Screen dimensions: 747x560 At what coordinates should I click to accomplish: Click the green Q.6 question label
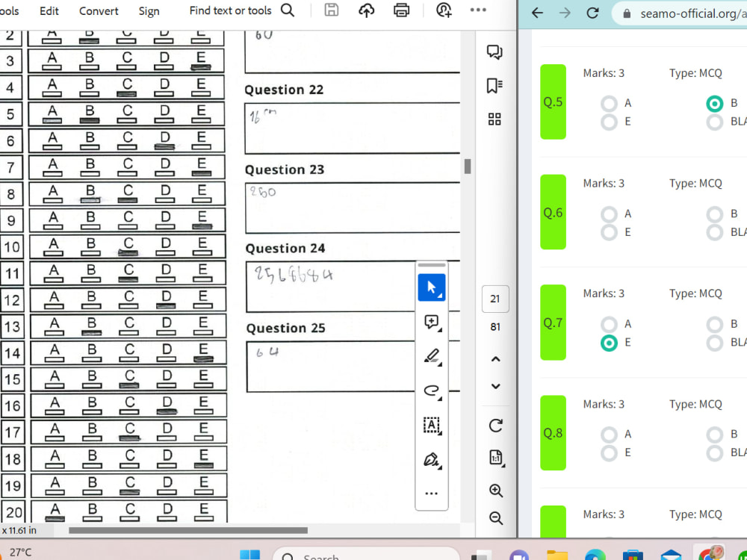[553, 212]
